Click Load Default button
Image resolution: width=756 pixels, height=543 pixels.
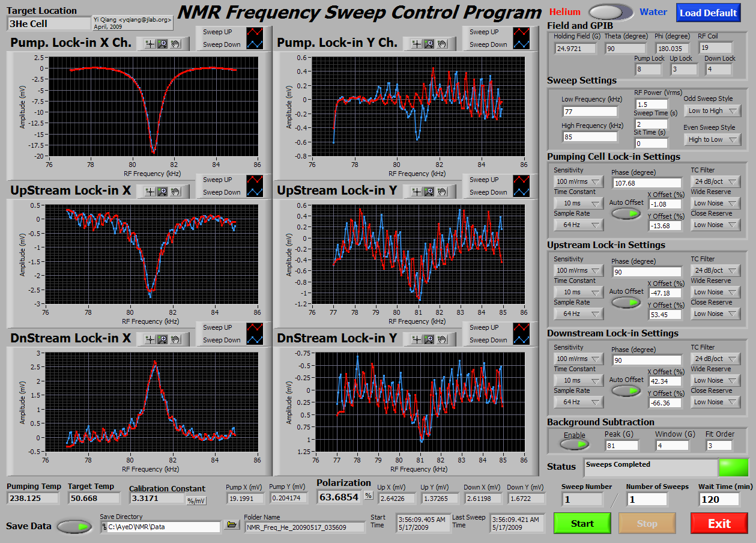pyautogui.click(x=709, y=13)
